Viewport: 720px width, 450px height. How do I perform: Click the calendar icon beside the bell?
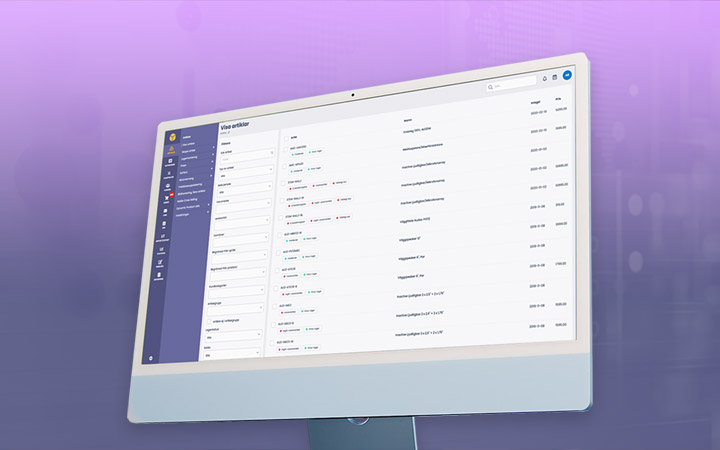[x=555, y=77]
